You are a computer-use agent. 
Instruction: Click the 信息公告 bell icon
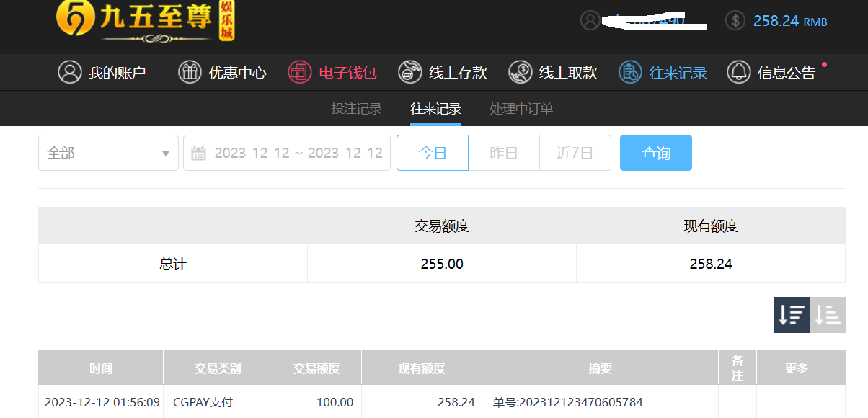coord(739,72)
